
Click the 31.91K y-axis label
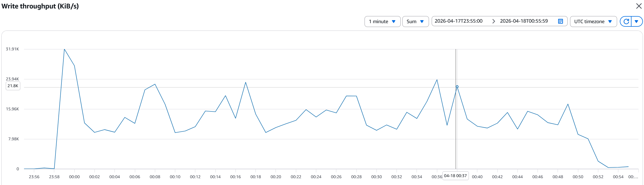pyautogui.click(x=13, y=49)
